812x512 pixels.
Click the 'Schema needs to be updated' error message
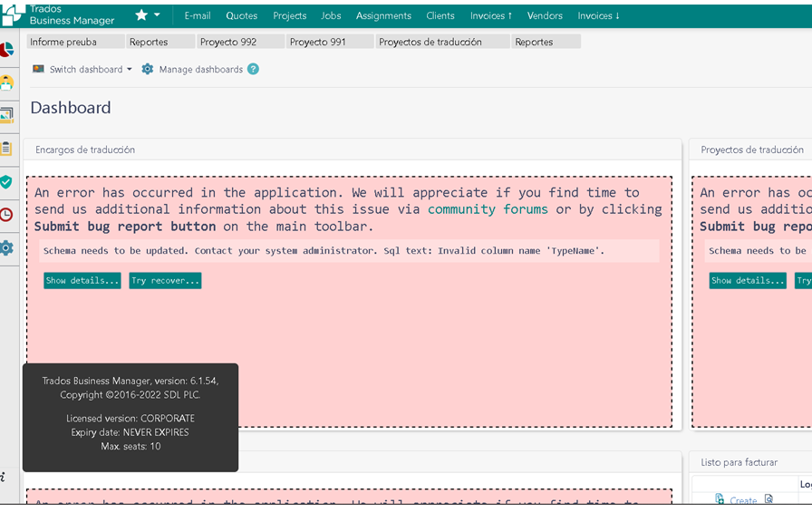[x=324, y=251]
